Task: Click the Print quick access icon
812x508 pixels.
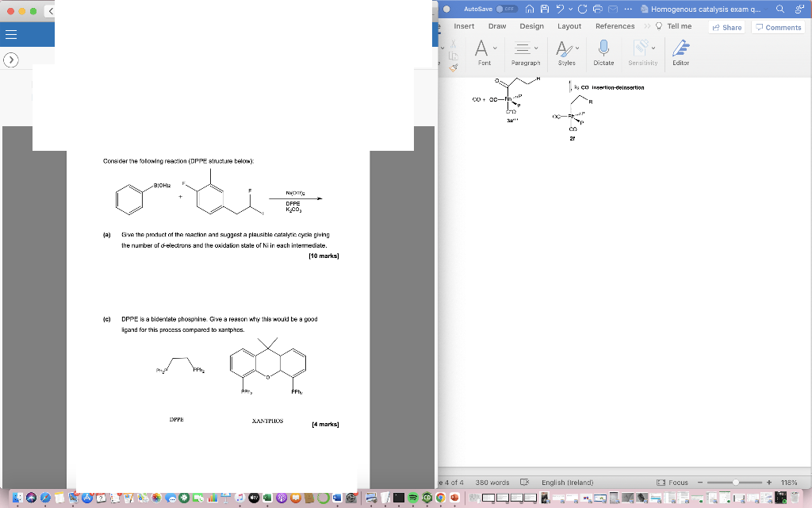Action: 598,8
